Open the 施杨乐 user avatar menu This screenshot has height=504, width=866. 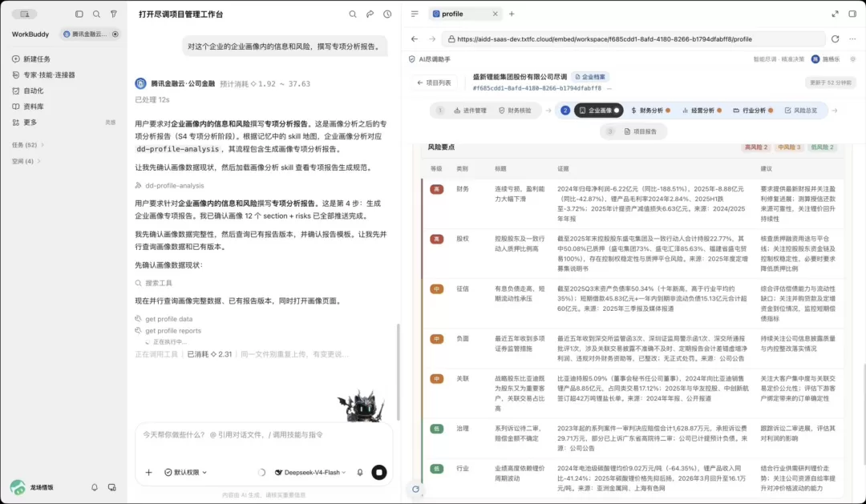825,59
